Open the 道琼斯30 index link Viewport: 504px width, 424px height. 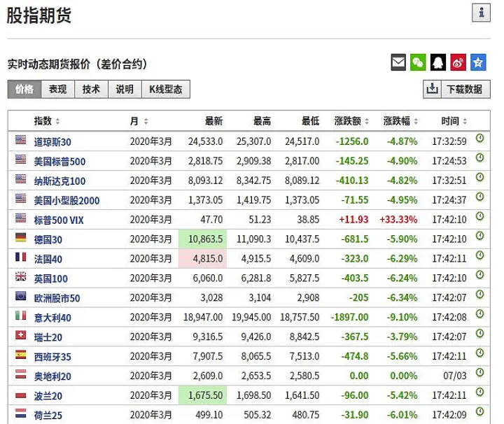52,142
